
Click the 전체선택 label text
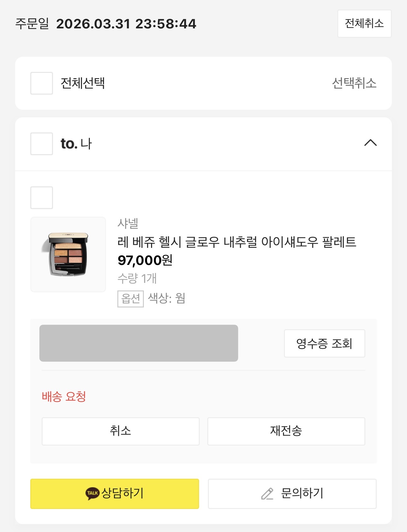[x=83, y=83]
